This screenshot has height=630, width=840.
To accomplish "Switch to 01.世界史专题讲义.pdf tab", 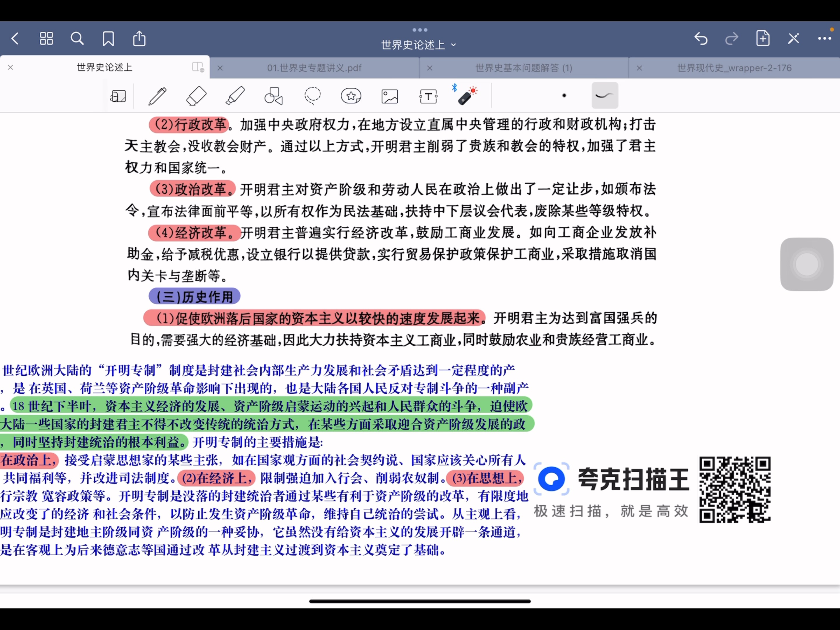I will [x=314, y=68].
